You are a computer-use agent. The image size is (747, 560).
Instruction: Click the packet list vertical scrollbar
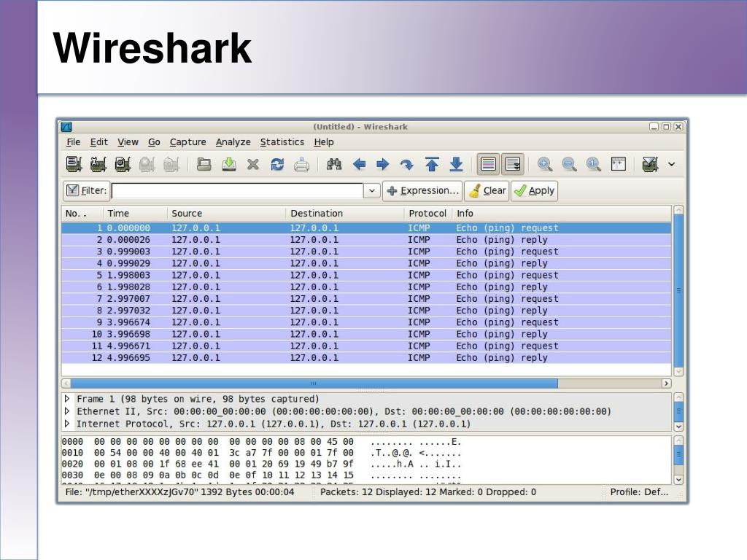coord(679,290)
